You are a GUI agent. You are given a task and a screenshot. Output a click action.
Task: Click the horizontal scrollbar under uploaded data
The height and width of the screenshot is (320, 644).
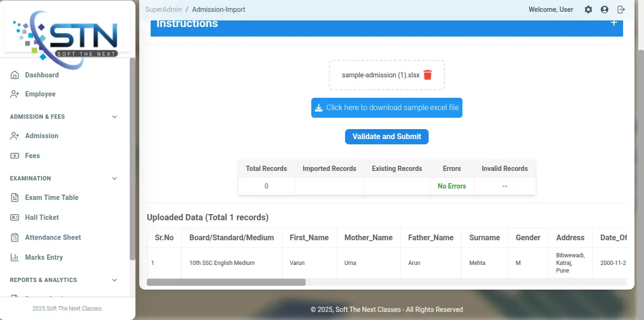(x=226, y=282)
